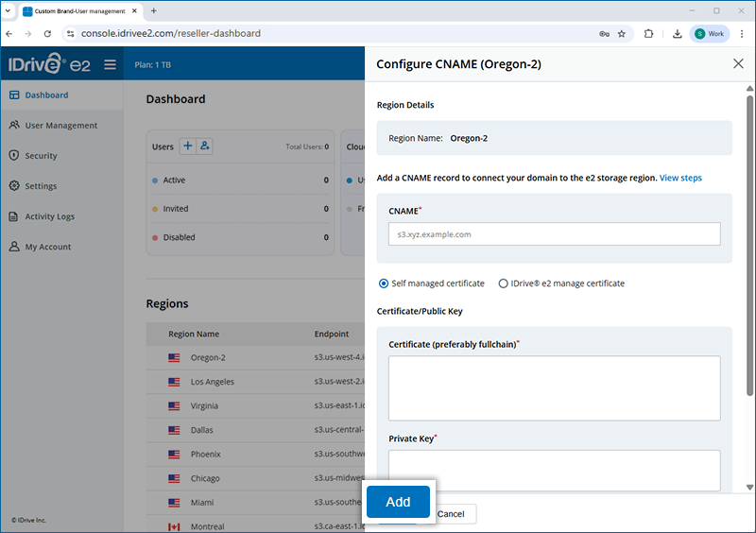Click the CNAME input field
The width and height of the screenshot is (756, 533).
(x=555, y=234)
